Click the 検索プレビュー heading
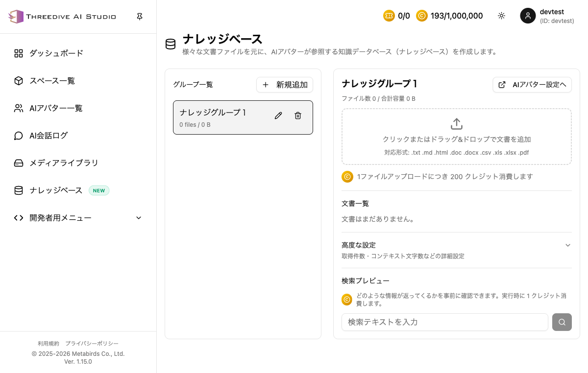Image resolution: width=588 pixels, height=373 pixels. [x=366, y=281]
